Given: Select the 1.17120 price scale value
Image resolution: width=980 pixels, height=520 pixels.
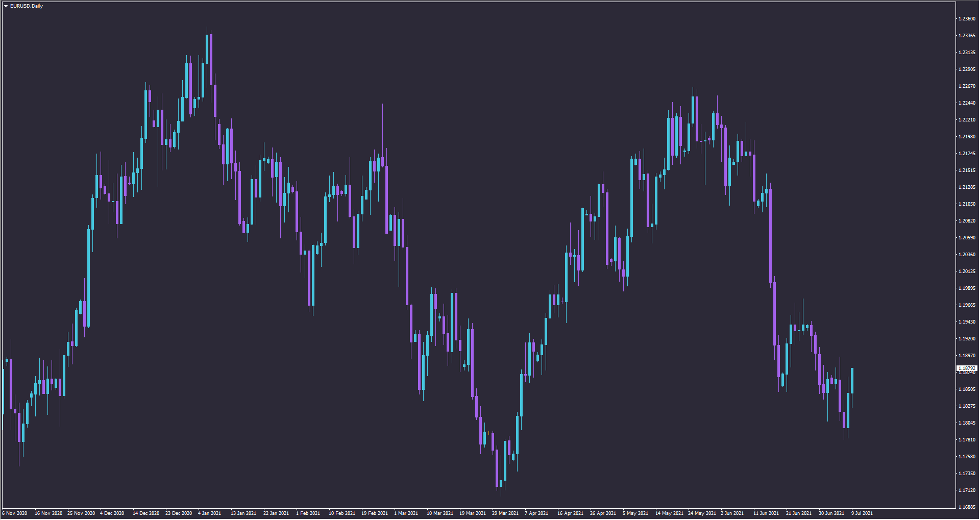Looking at the screenshot, I should coord(967,490).
